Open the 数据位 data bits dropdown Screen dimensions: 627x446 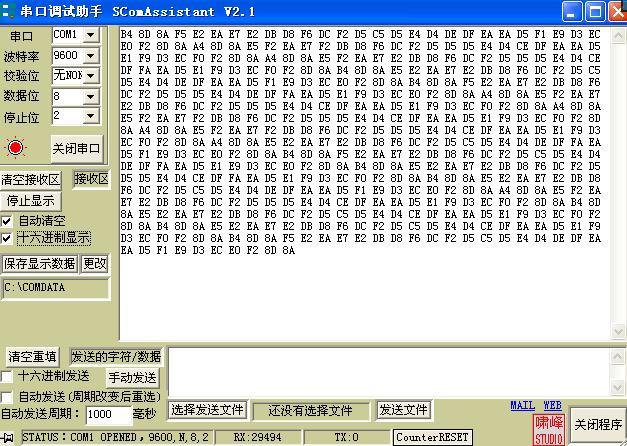(91, 96)
